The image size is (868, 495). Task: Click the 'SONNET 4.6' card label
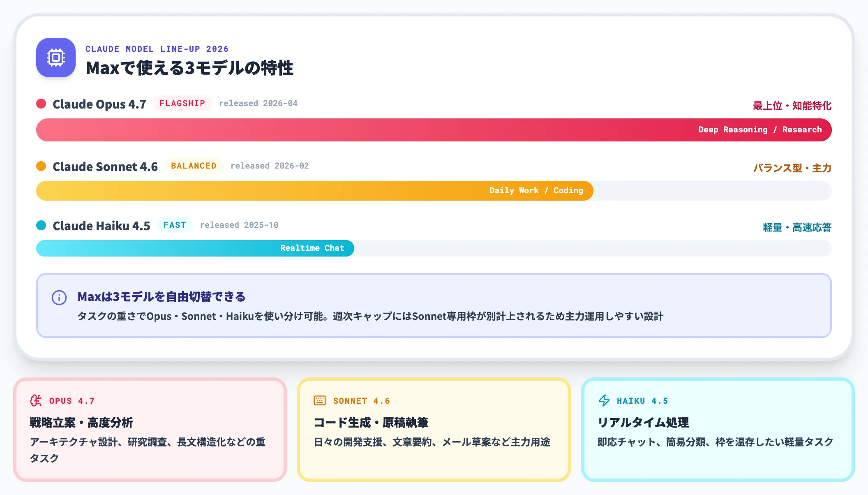tap(362, 401)
